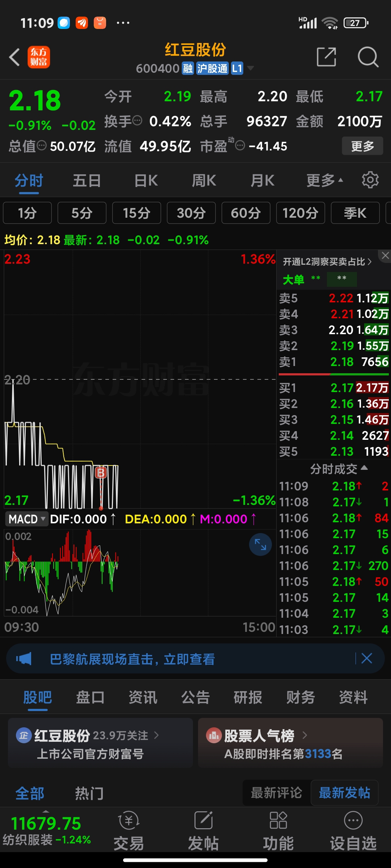Tap 股票人气榜 ranking icon
The width and height of the screenshot is (391, 868).
214,735
